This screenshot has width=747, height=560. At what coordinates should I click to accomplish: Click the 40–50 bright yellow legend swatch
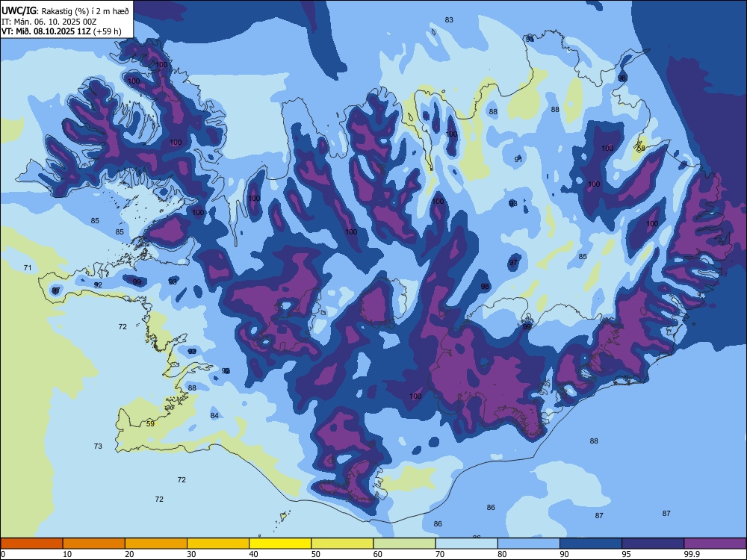280,544
